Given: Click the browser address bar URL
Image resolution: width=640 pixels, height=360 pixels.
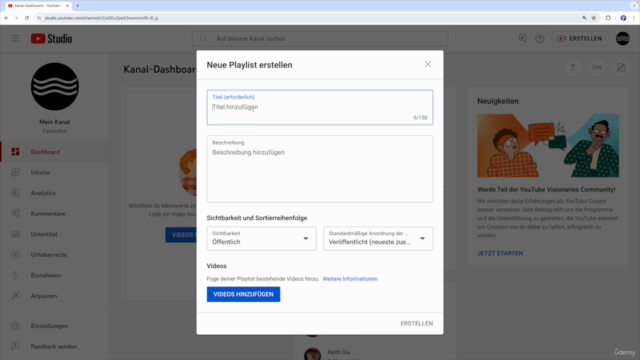Looking at the screenshot, I should tap(101, 18).
